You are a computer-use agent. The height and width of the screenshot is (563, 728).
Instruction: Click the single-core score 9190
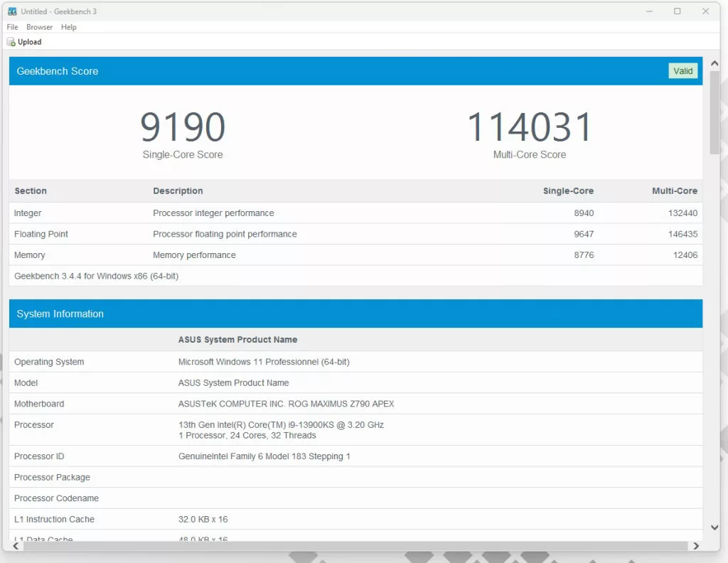(x=183, y=127)
